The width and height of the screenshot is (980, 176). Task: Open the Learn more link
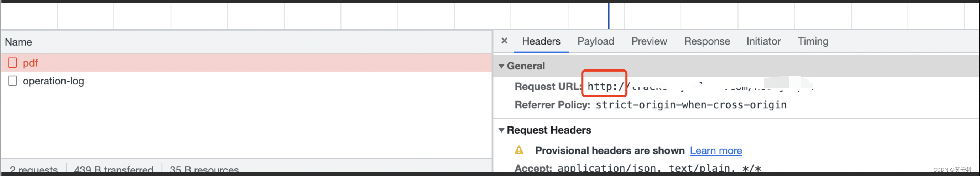coord(716,151)
